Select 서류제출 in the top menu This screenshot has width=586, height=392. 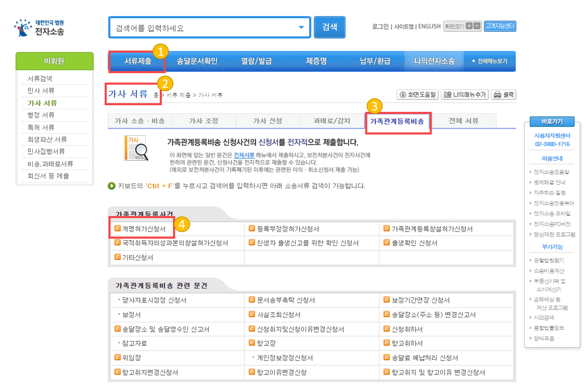click(x=137, y=61)
